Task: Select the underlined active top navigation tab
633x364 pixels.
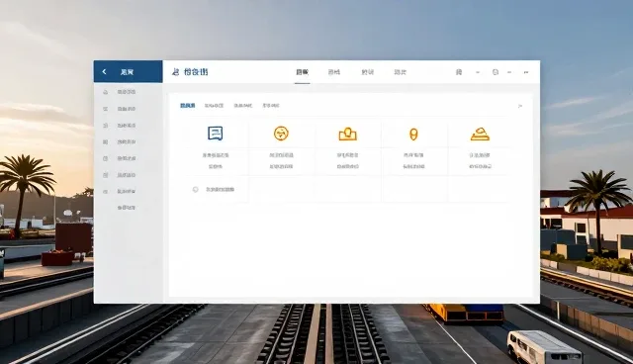Action: click(x=302, y=72)
